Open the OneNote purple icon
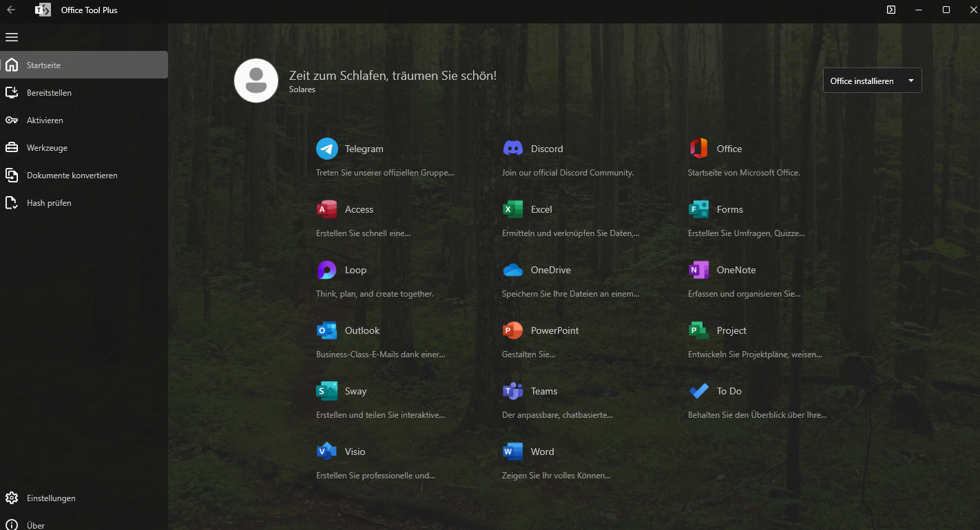Screen dimensions: 980x530 (699, 270)
